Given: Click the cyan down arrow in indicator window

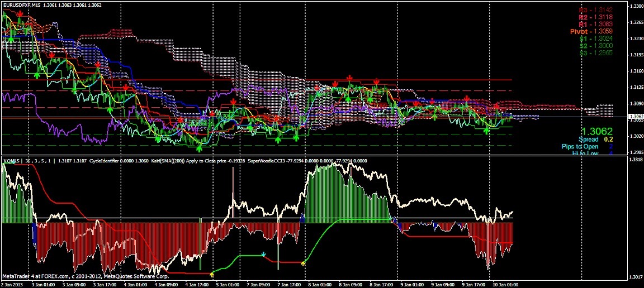Looking at the screenshot, I should [263, 254].
